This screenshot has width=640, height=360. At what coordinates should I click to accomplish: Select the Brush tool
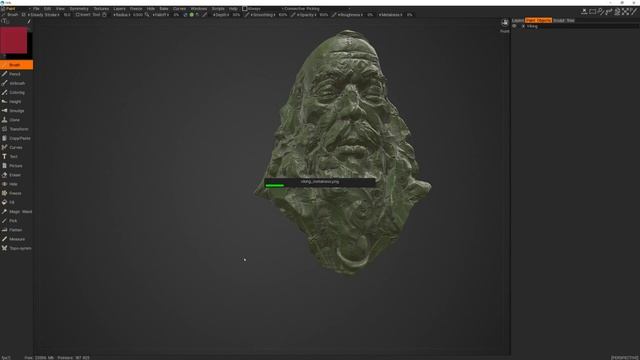[16, 65]
